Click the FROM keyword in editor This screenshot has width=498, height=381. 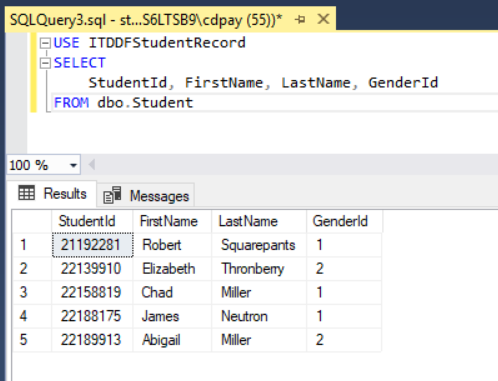pos(71,102)
